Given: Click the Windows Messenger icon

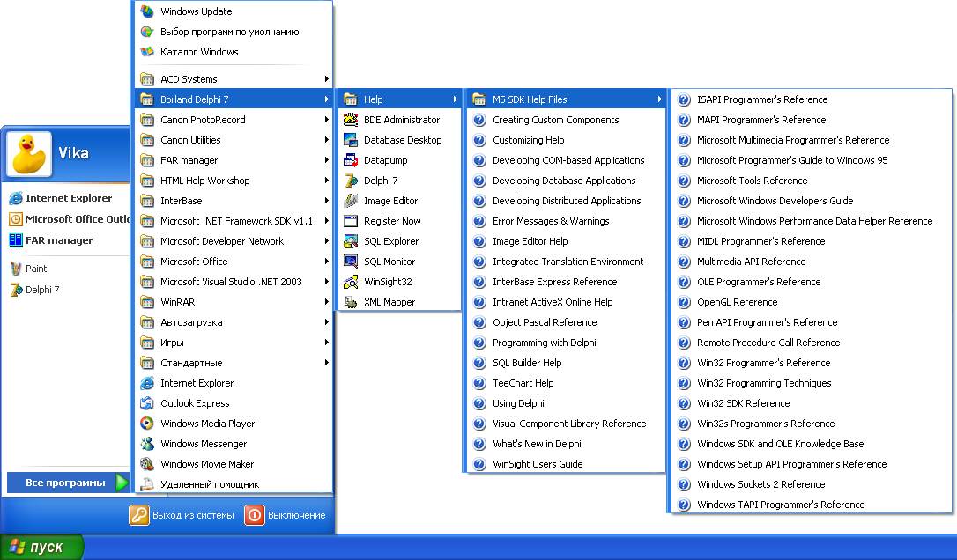Looking at the screenshot, I should coord(147,444).
